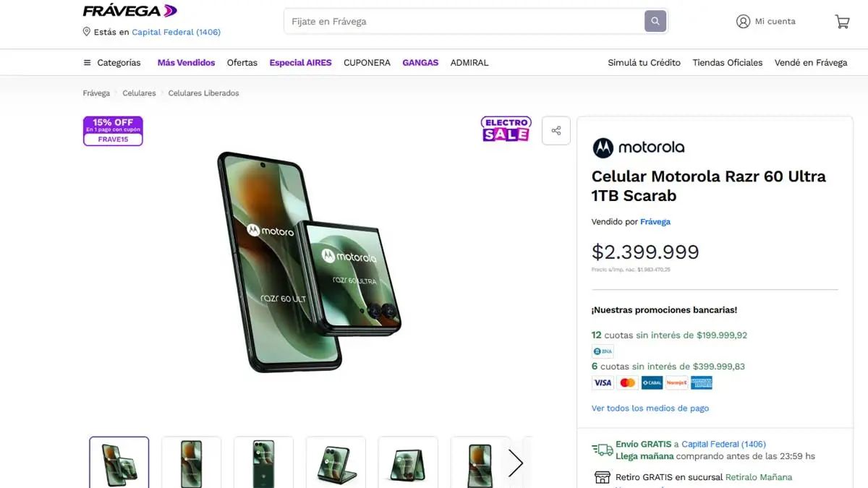This screenshot has width=868, height=488.
Task: Click the store pickup icon next to Retiro GRATIS
Action: tap(603, 478)
